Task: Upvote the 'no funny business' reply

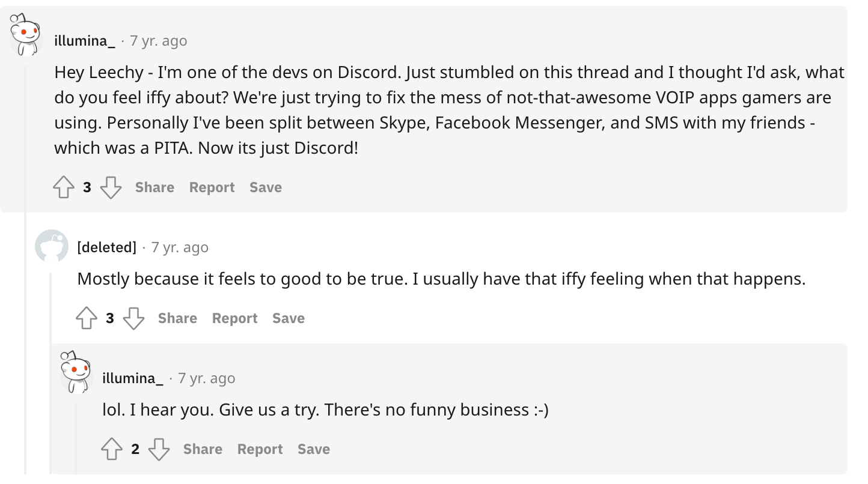Action: tap(112, 449)
